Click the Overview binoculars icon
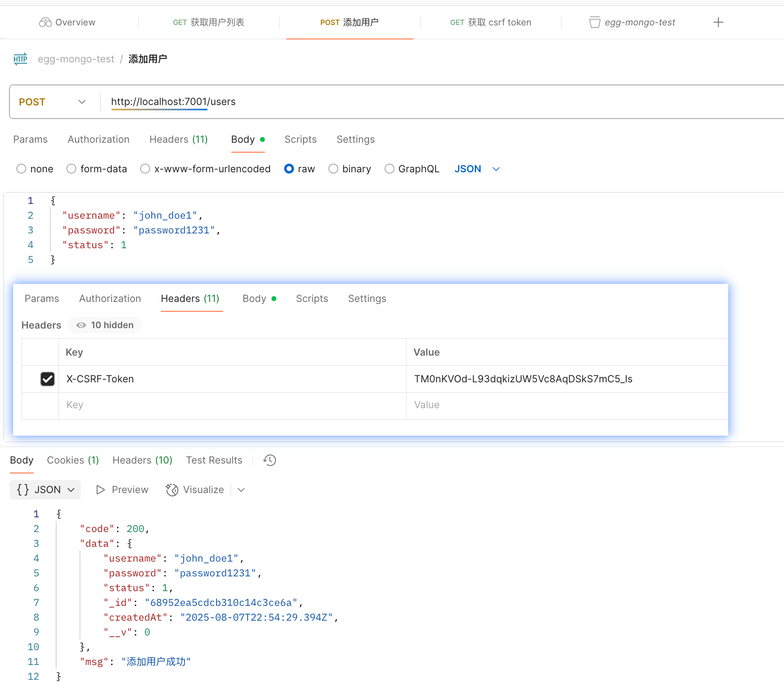The image size is (784, 699). pos(45,22)
